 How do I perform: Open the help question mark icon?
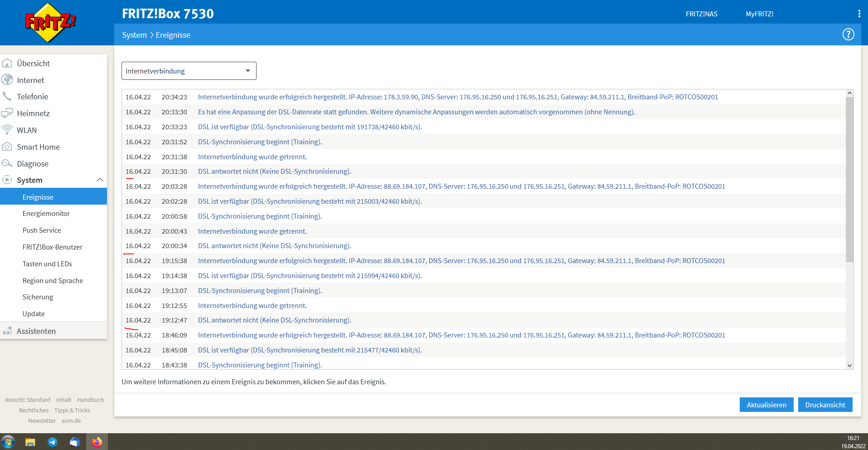pyautogui.click(x=848, y=34)
